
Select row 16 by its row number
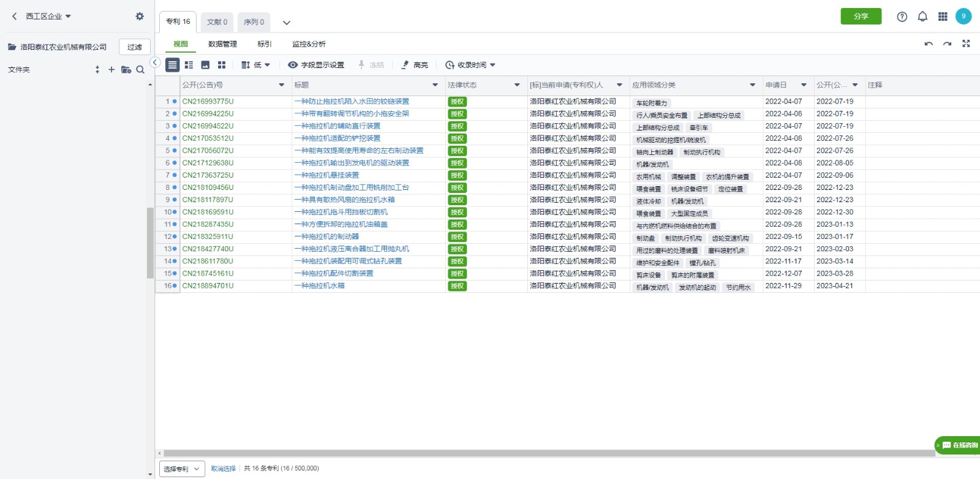[167, 286]
